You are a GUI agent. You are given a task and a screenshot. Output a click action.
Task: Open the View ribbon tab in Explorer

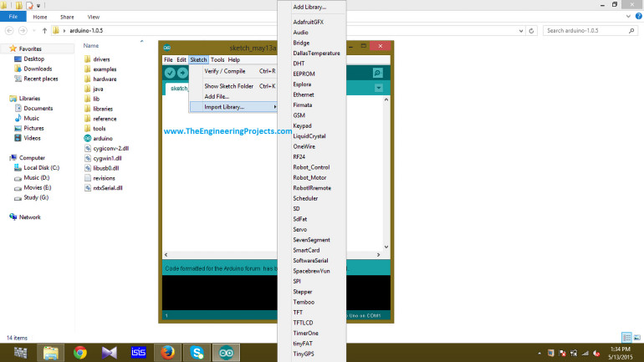pos(94,17)
